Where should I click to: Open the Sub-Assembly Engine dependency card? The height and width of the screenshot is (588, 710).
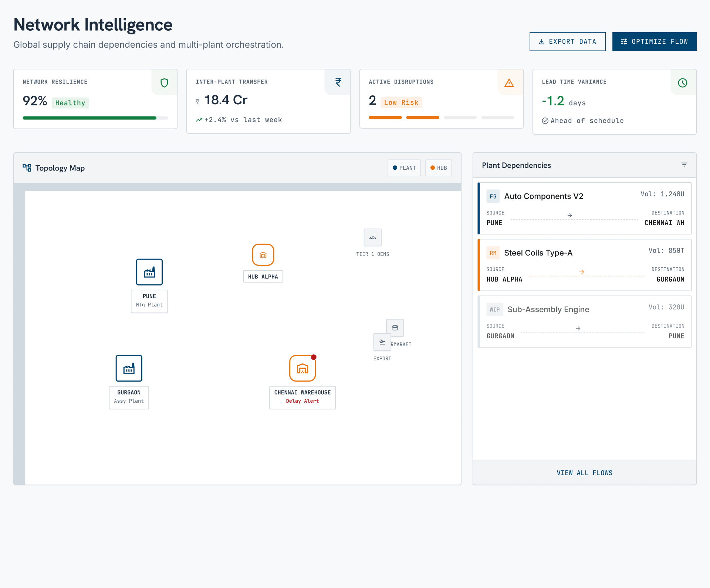585,321
